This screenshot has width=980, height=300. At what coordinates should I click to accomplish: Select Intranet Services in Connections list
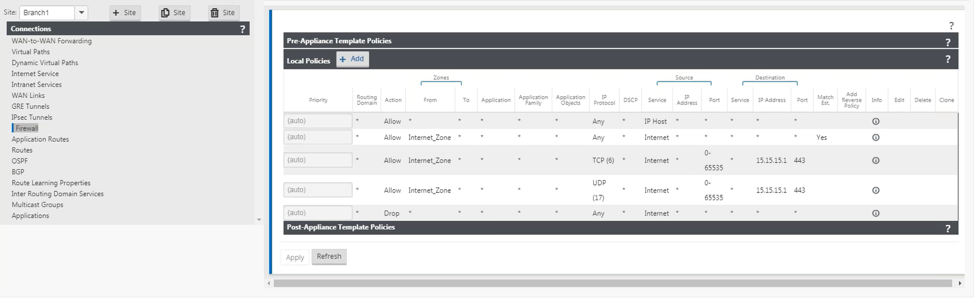(36, 85)
